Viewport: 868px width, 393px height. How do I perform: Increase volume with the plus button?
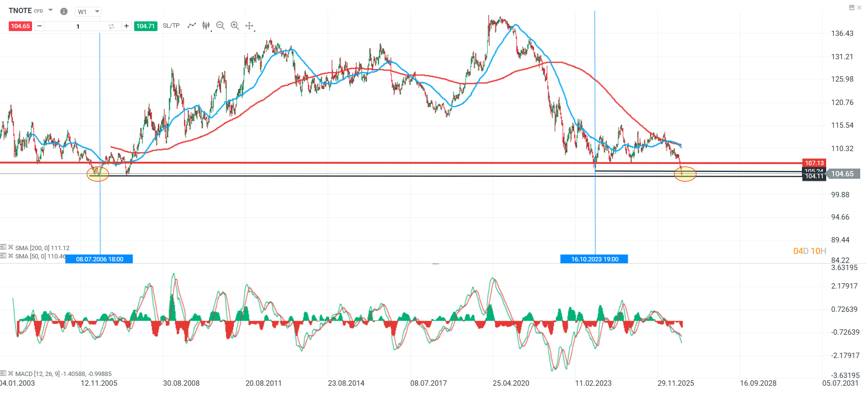[126, 26]
